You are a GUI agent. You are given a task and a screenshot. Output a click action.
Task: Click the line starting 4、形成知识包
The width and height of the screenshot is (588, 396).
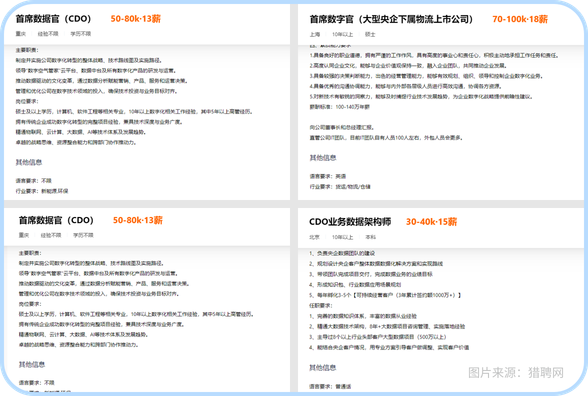tap(355, 285)
